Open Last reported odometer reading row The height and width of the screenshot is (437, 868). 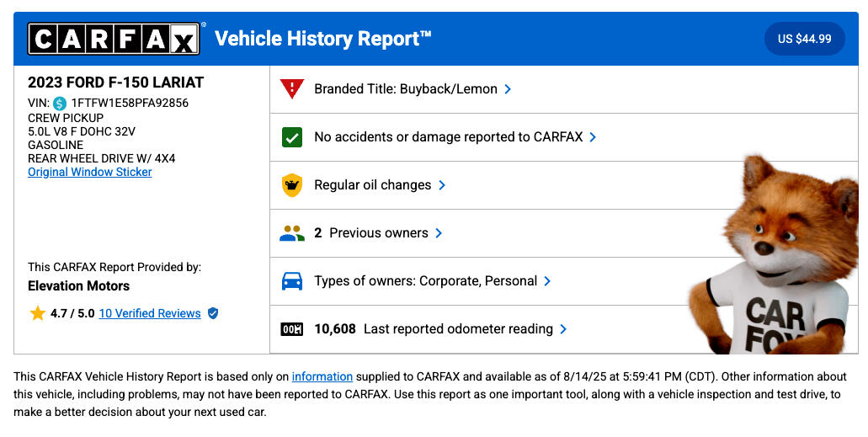pos(458,329)
